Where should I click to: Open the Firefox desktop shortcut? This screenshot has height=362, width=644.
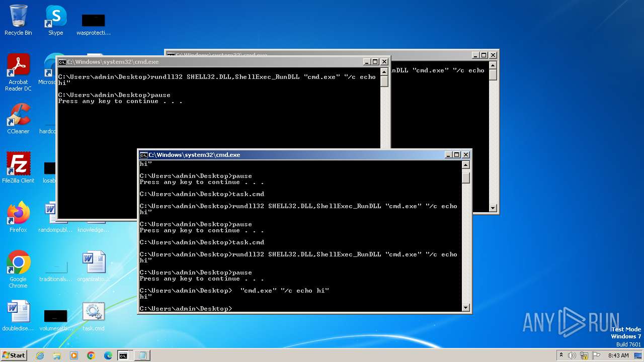(x=18, y=217)
